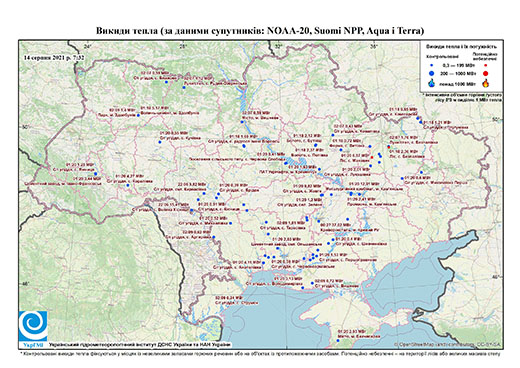Select the large blue circle legend symbol

pos(432,73)
